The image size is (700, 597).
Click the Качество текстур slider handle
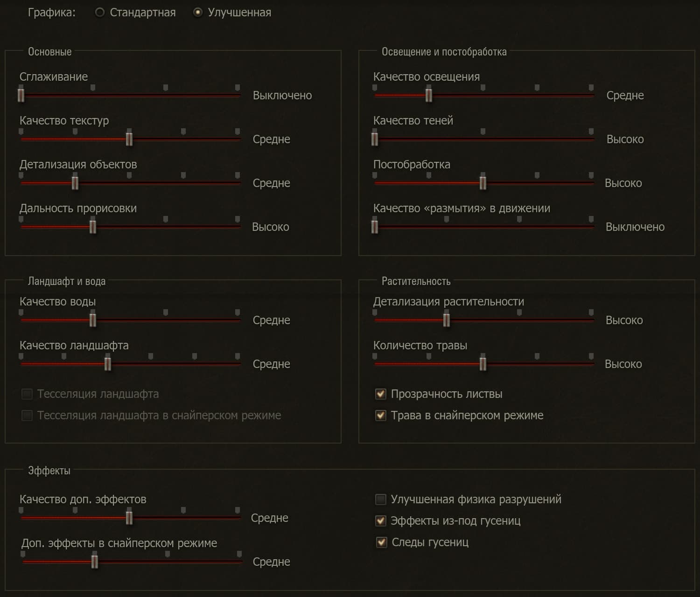pos(129,139)
